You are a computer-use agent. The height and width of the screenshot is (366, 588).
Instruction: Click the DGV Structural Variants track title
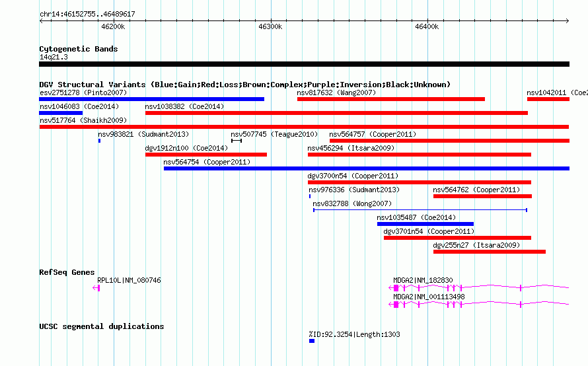244,85
